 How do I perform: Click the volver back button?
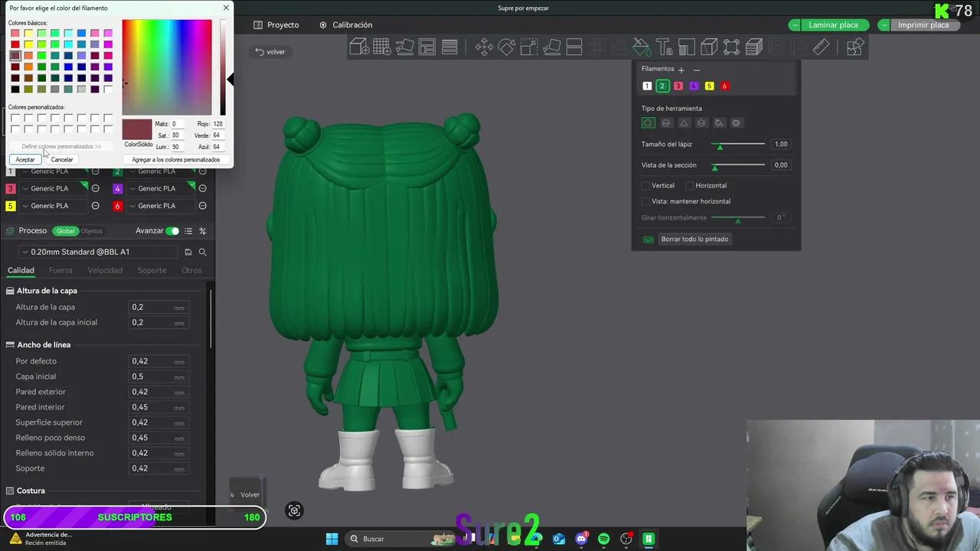pyautogui.click(x=270, y=52)
